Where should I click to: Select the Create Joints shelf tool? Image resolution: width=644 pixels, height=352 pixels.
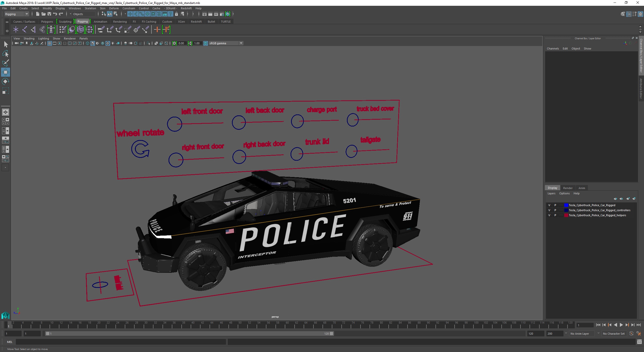click(24, 30)
